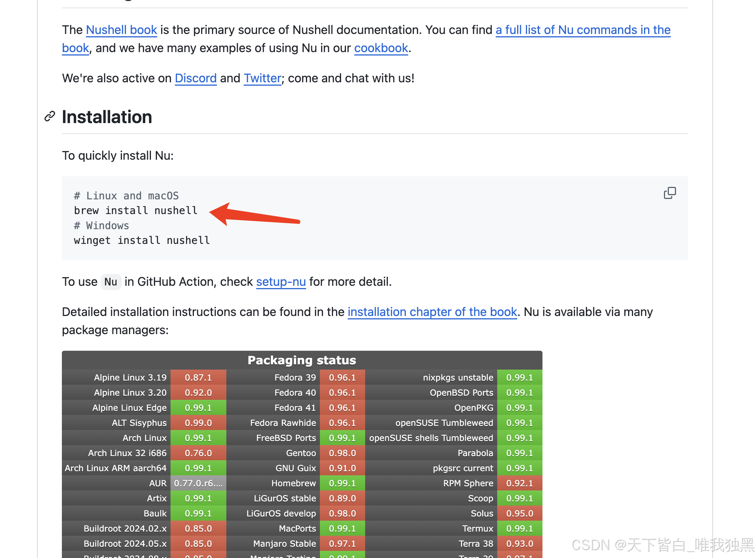Viewport: 756px width, 558px height.
Task: Click the Homebrew row label
Action: (x=293, y=483)
